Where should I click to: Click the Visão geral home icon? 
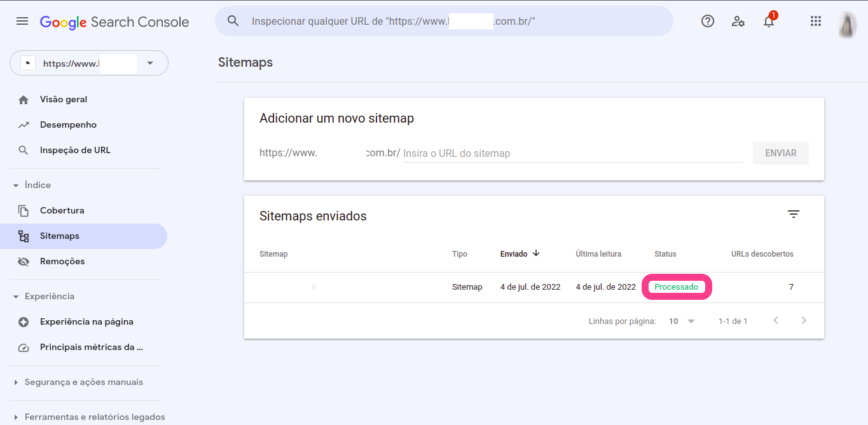(24, 100)
